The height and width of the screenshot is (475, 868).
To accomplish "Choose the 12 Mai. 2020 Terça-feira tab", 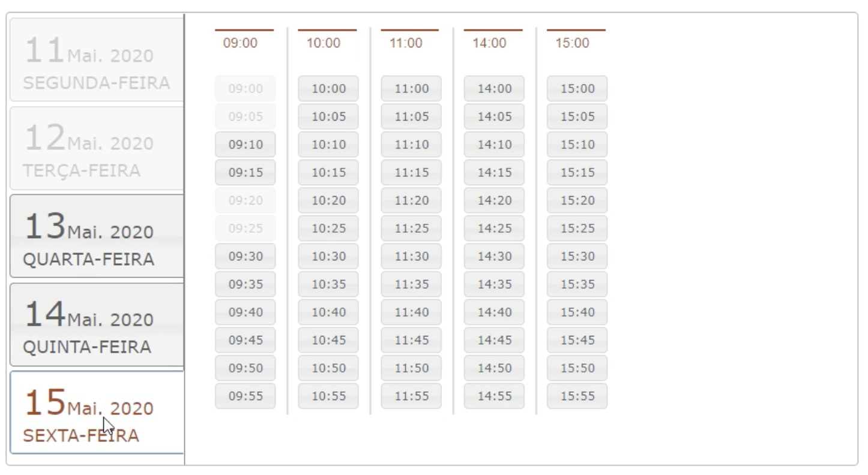I will coord(96,148).
